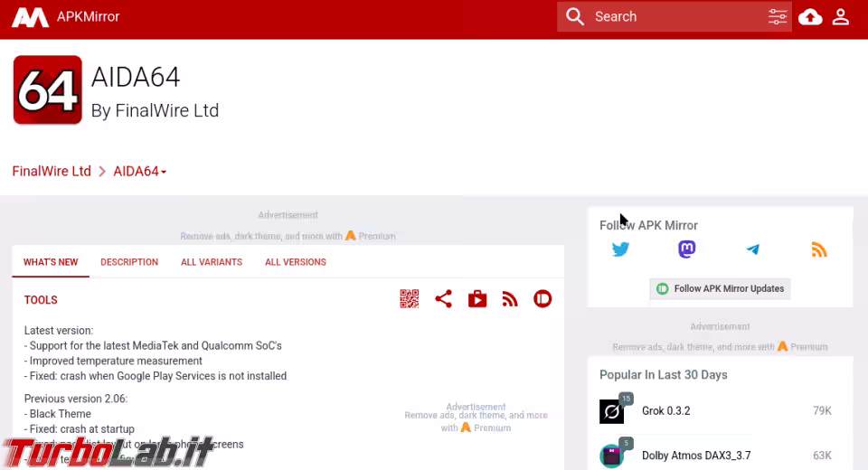The width and height of the screenshot is (868, 470).
Task: Click 'Improved temperature measurement' changelog line
Action: click(x=113, y=361)
